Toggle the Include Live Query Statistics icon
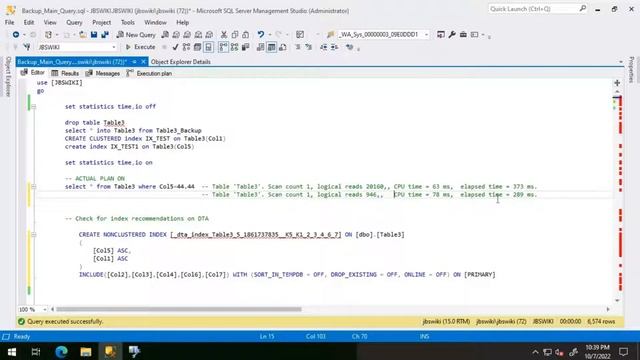Image resolution: width=640 pixels, height=360 pixels. [234, 47]
